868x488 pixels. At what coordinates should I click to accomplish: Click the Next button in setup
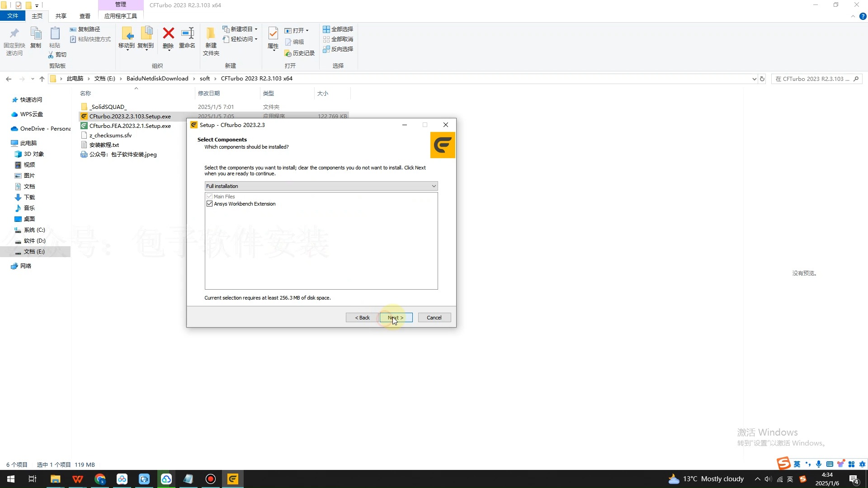(x=396, y=318)
